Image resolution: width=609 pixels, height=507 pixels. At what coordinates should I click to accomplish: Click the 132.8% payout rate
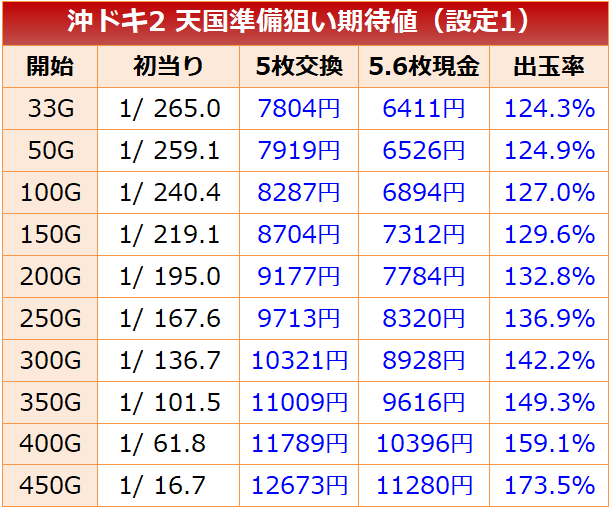pyautogui.click(x=550, y=276)
